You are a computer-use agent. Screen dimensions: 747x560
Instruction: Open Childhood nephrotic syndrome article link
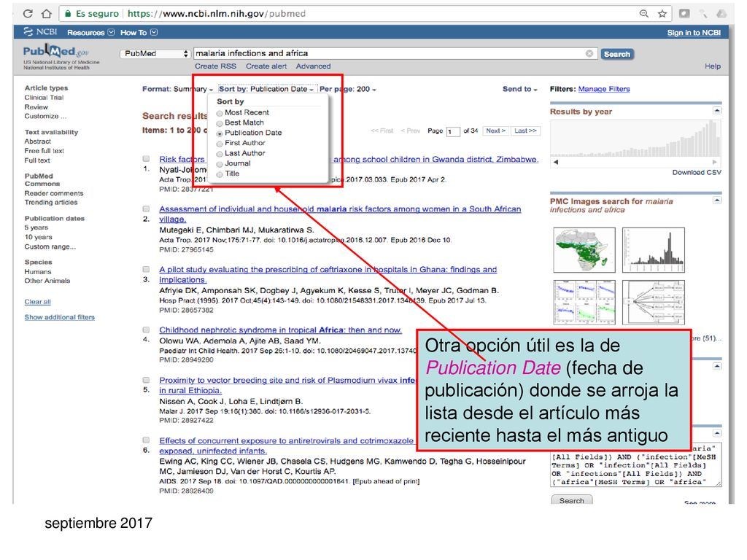click(x=281, y=330)
